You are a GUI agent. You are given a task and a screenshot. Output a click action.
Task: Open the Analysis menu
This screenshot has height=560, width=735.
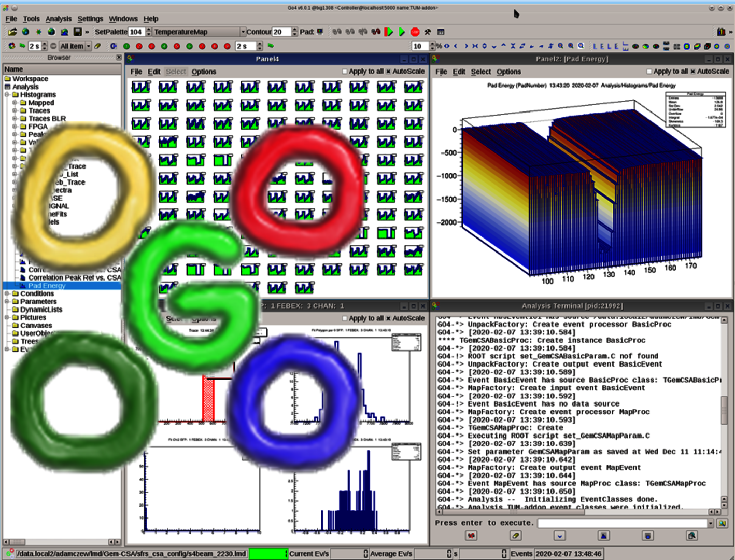[58, 19]
